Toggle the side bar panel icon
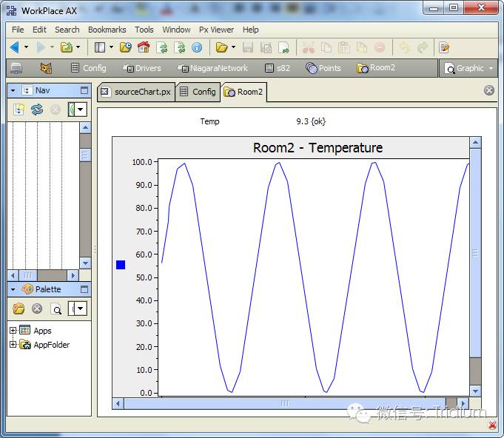 [100, 47]
